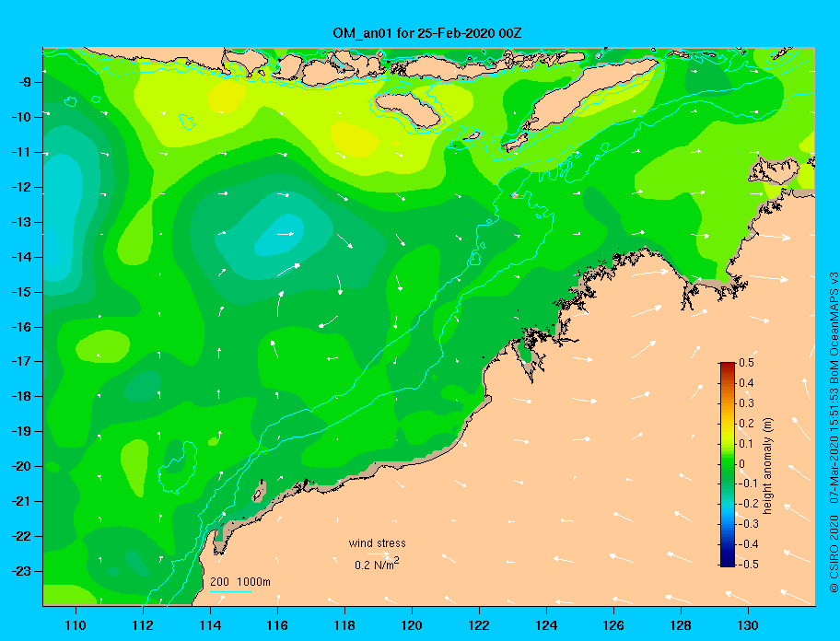Image resolution: width=840 pixels, height=641 pixels.
Task: Click latitude axis label "-10"
Action: [21, 117]
